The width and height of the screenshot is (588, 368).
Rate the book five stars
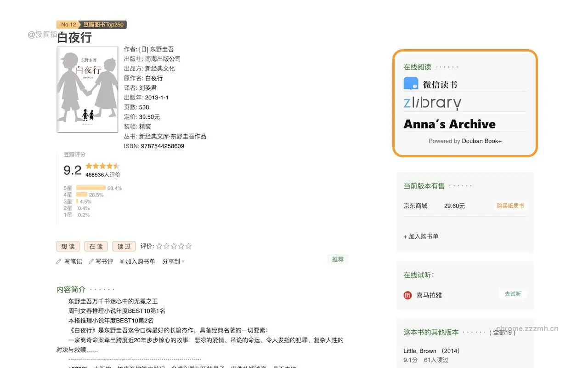point(189,246)
